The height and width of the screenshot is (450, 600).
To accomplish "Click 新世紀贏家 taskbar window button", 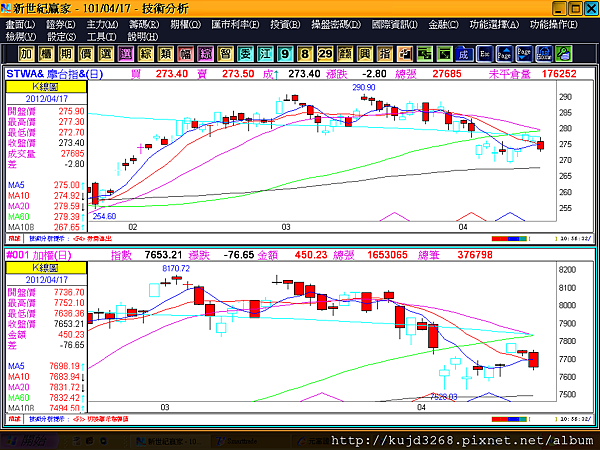I will point(169,441).
